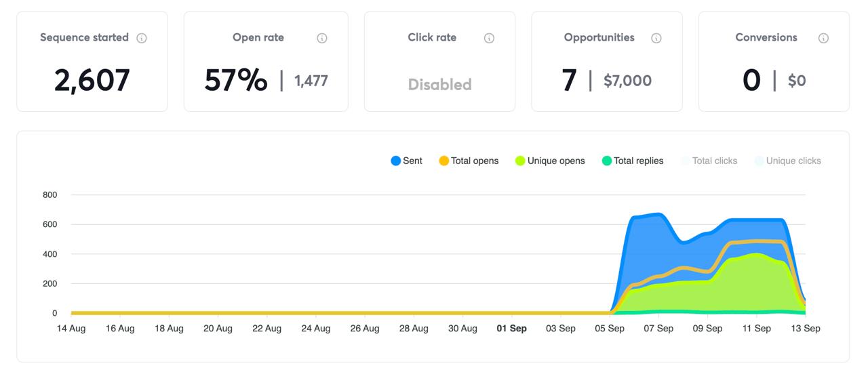Click the 01 Sep axis label
This screenshot has height=372, width=868.
[x=511, y=329]
